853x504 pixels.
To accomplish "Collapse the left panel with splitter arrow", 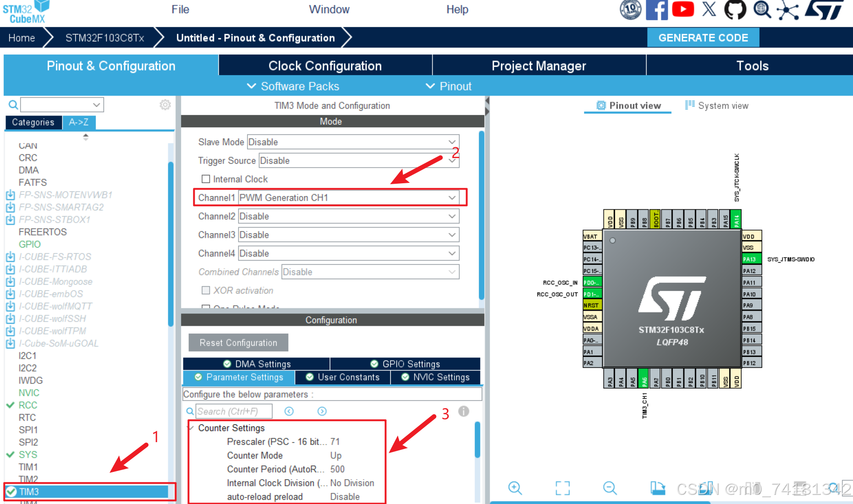I will coord(487,100).
